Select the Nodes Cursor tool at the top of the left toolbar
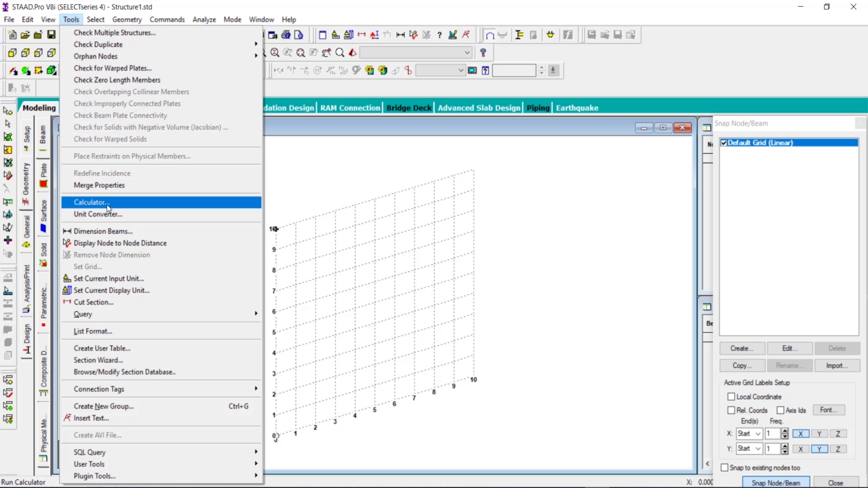Viewport: 868px width, 488px height. pyautogui.click(x=8, y=110)
